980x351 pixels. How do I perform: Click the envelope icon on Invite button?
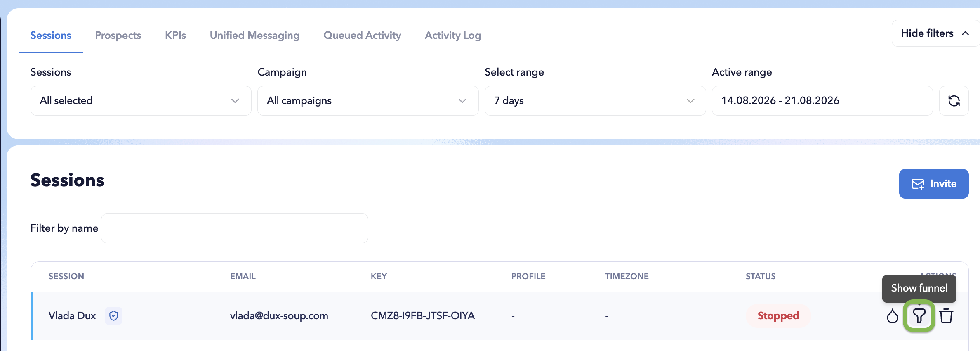coord(918,184)
